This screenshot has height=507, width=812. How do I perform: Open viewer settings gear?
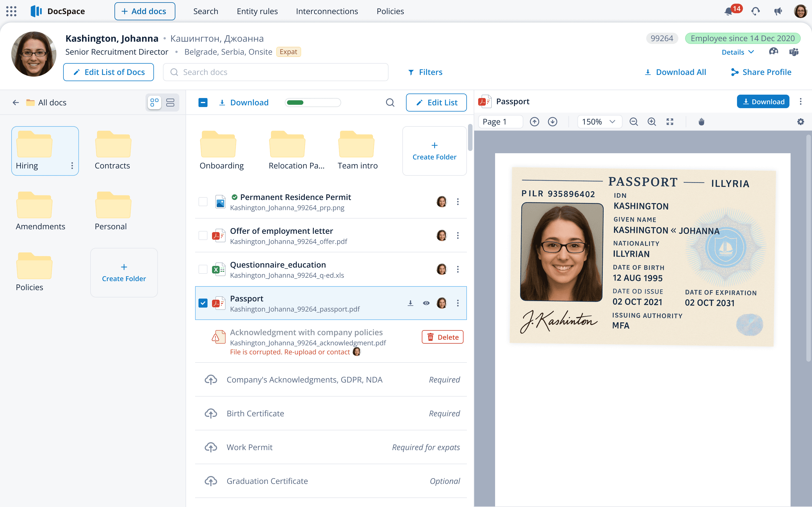[801, 122]
